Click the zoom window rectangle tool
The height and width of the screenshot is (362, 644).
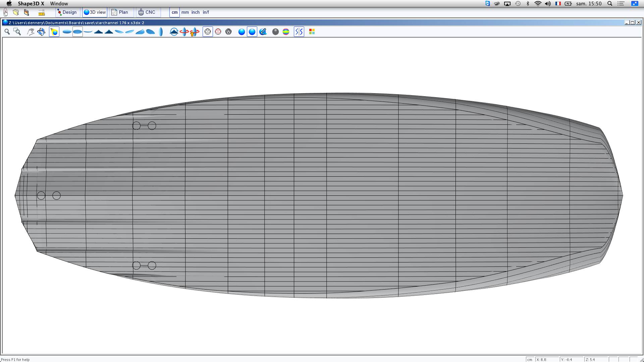click(x=17, y=32)
